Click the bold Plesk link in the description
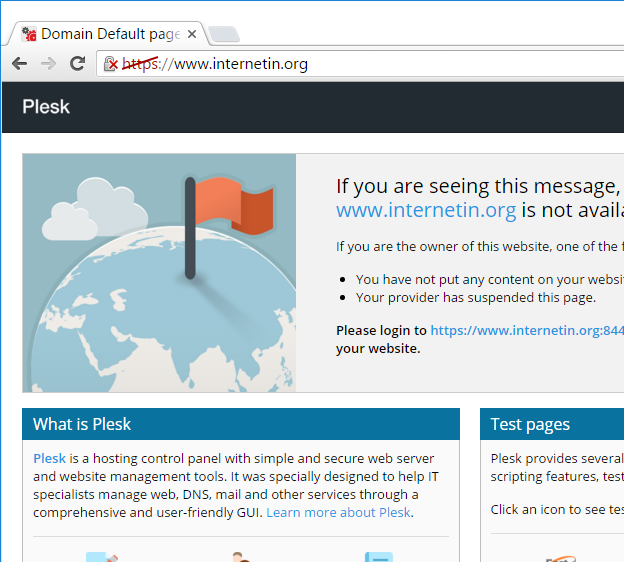 [x=49, y=458]
